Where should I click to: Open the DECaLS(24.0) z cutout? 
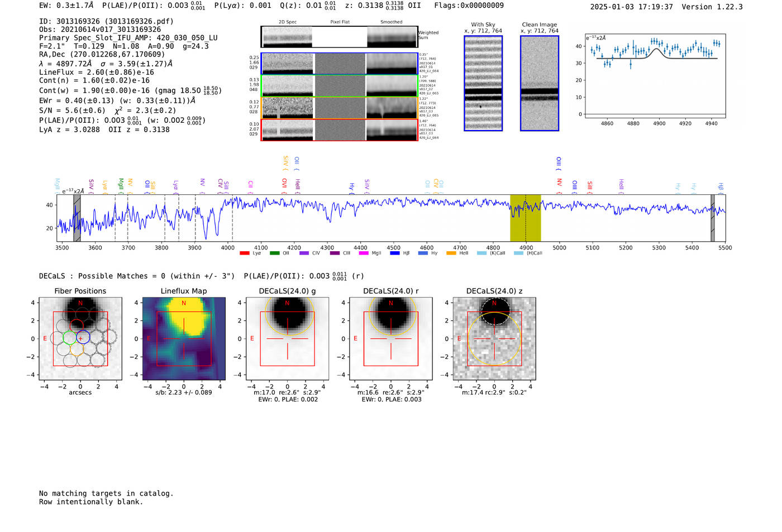[494, 339]
